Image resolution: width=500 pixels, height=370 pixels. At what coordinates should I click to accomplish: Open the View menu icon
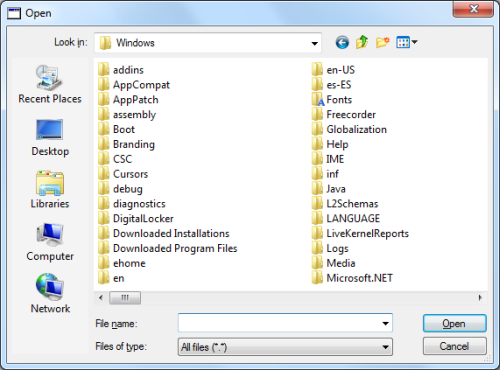pos(403,42)
